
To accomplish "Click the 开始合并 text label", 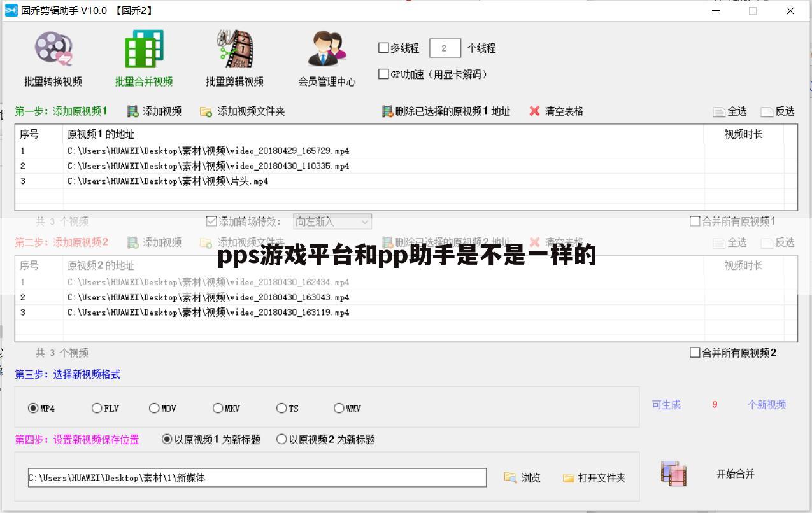I will 736,474.
